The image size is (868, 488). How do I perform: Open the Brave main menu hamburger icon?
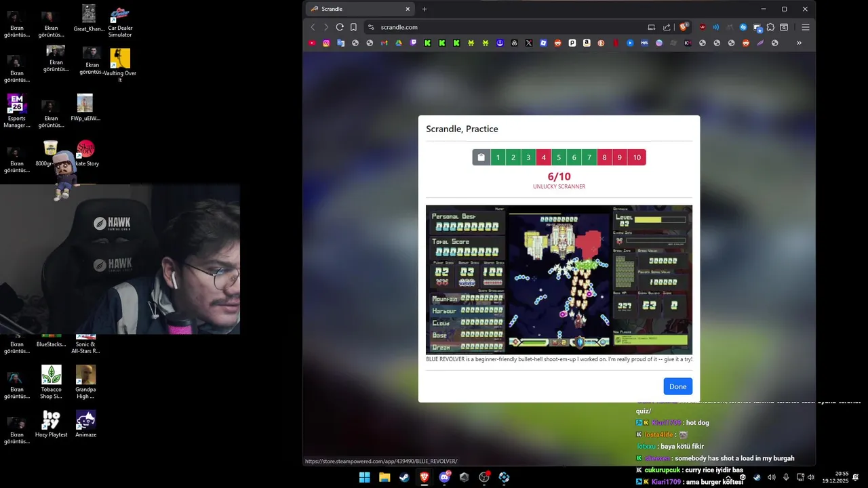(x=806, y=27)
